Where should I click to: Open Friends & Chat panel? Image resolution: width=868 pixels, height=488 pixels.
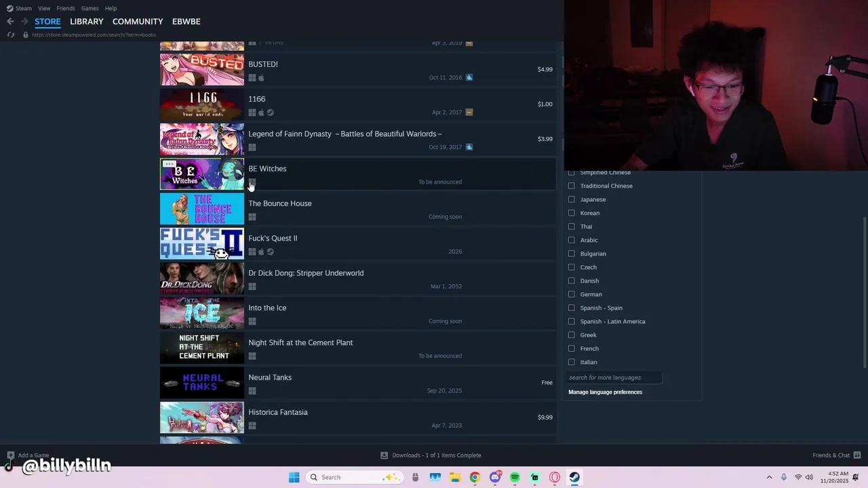(x=836, y=455)
